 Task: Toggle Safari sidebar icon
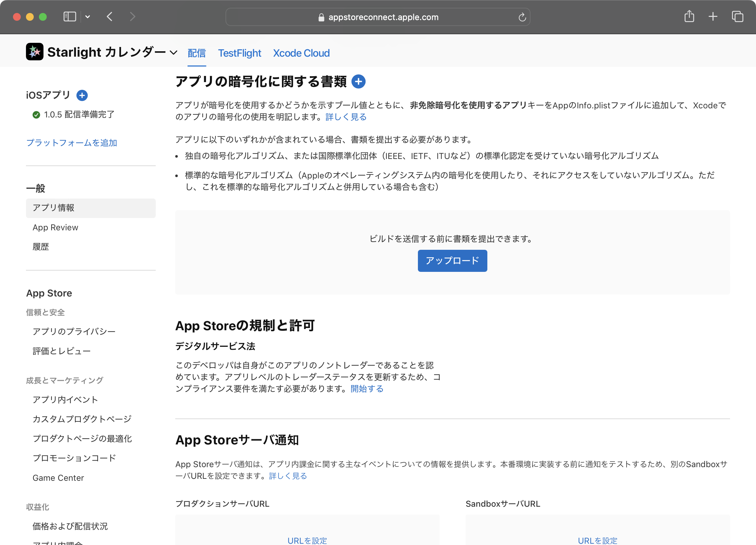pyautogui.click(x=70, y=17)
